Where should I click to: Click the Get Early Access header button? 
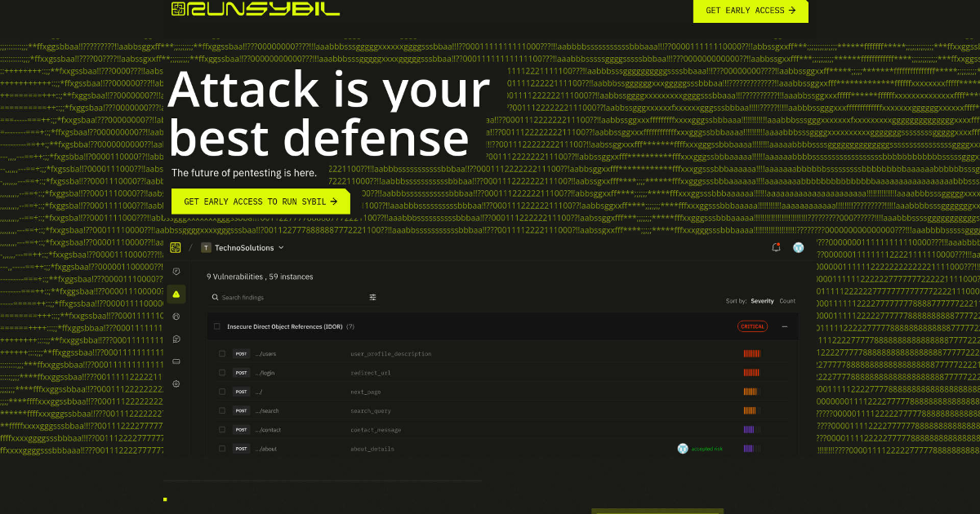pyautogui.click(x=751, y=11)
